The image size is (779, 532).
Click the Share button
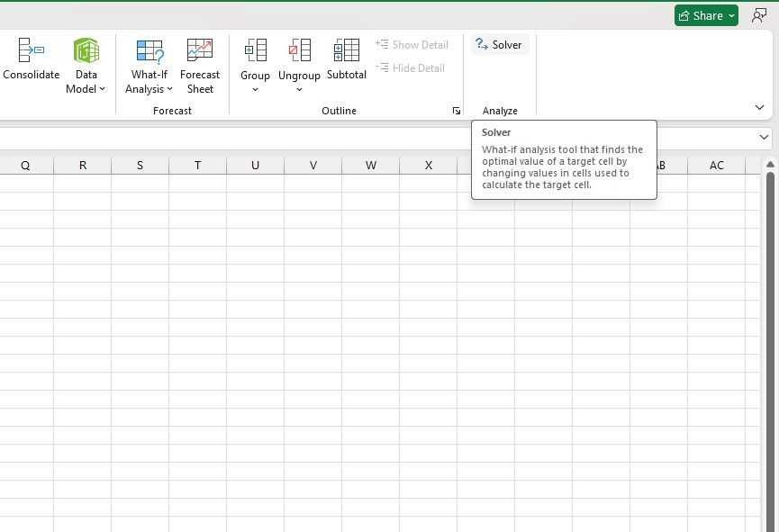(x=705, y=14)
